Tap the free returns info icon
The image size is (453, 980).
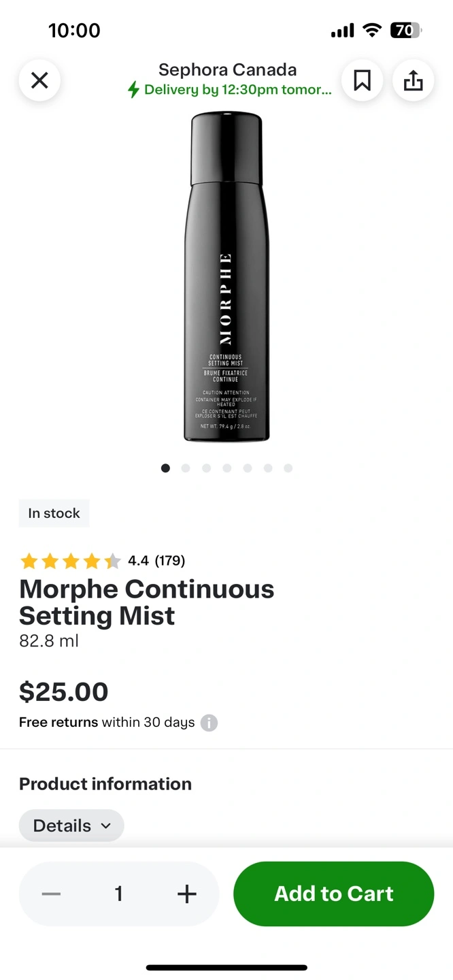[x=209, y=723]
